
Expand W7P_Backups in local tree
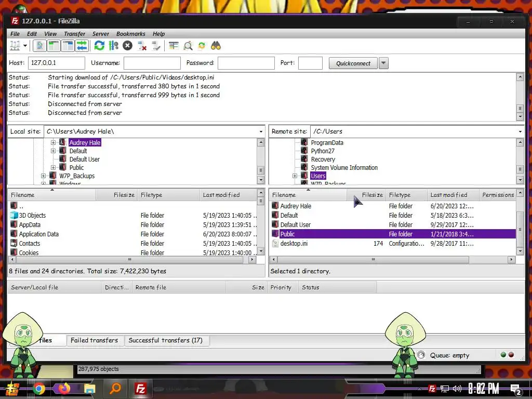coord(44,176)
